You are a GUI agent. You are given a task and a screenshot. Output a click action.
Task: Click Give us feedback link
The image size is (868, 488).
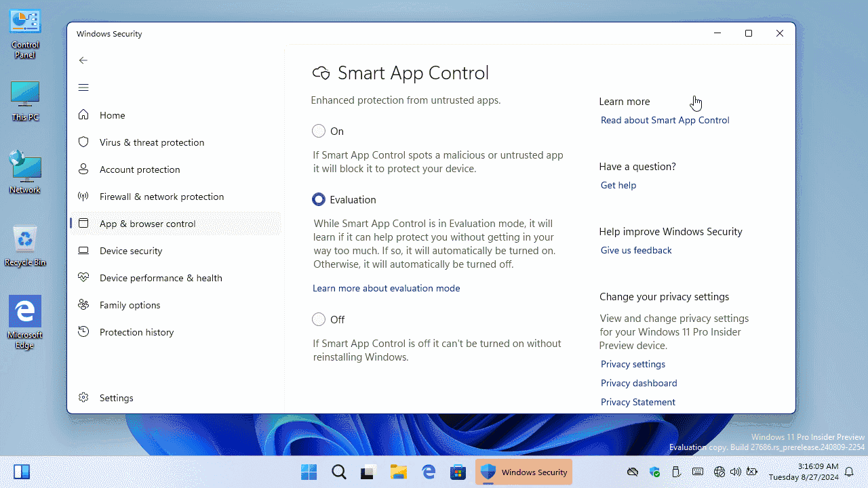[x=636, y=250]
